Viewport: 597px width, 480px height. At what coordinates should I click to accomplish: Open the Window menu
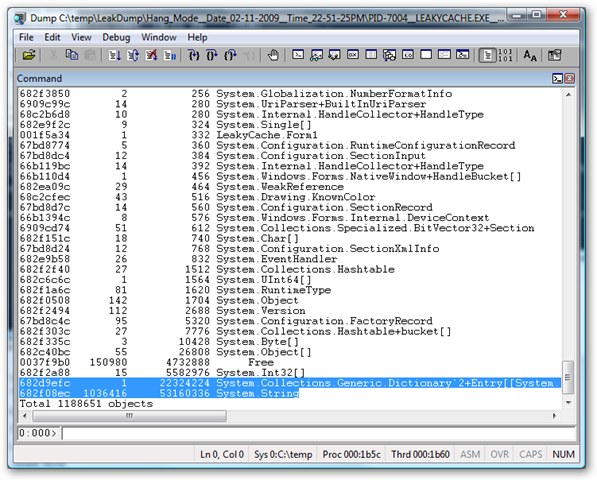tap(159, 37)
